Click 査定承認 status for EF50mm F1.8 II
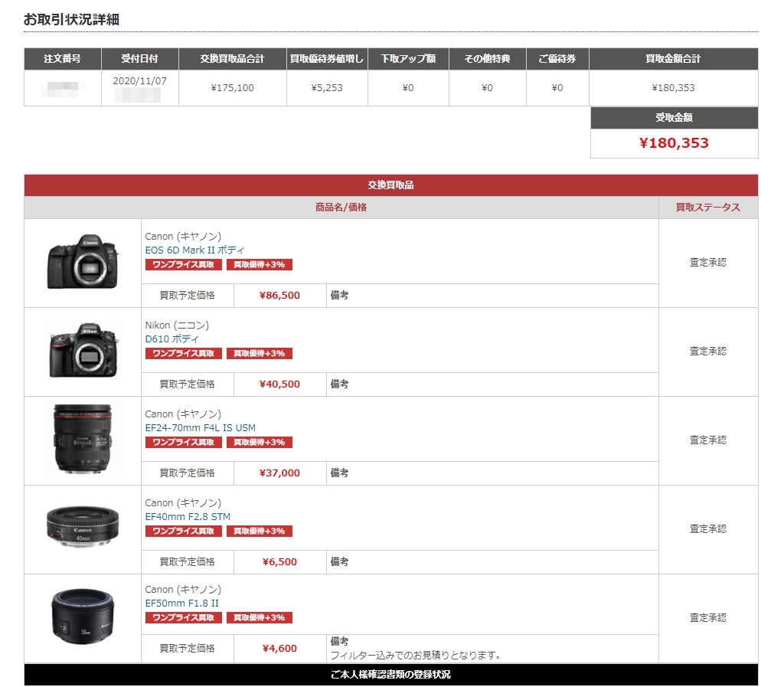This screenshot has width=784, height=687. coord(708,618)
